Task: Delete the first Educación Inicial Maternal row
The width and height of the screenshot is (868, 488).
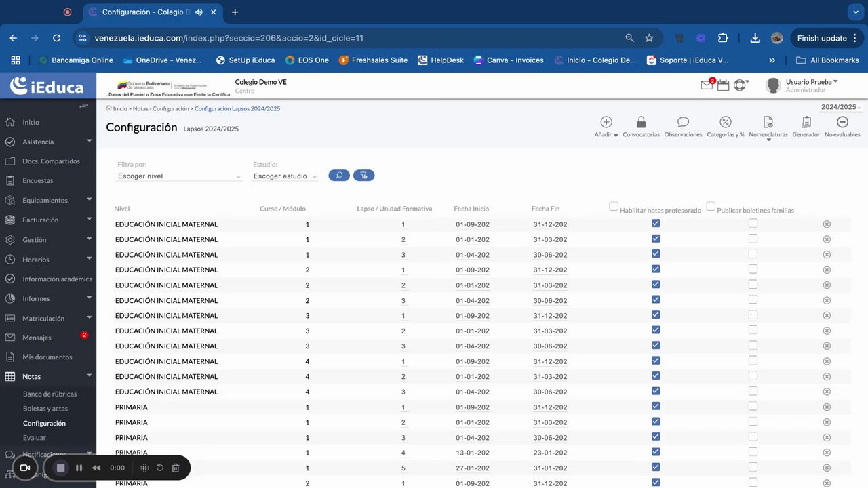Action: click(827, 224)
